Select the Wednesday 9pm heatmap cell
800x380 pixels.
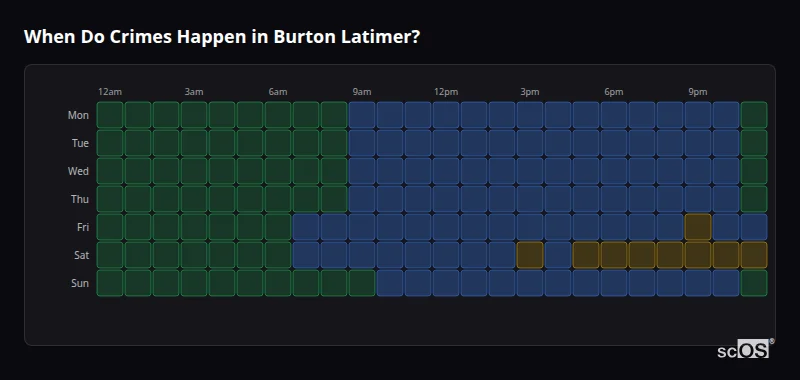point(698,171)
